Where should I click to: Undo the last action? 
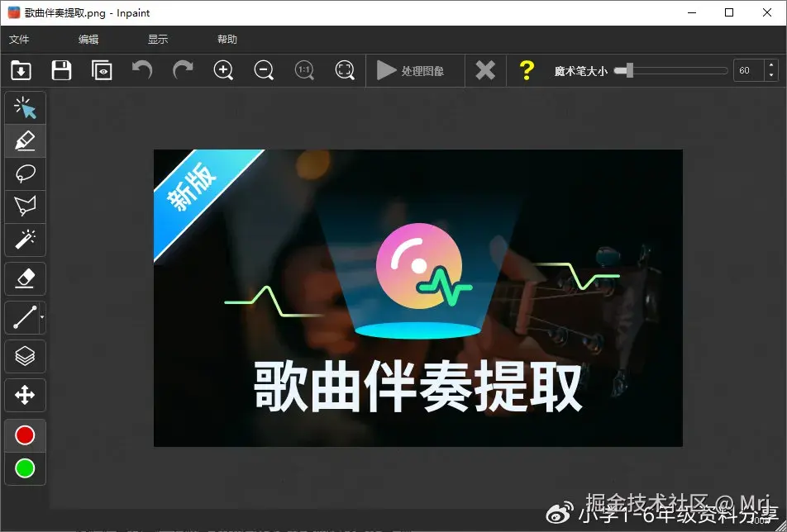141,70
